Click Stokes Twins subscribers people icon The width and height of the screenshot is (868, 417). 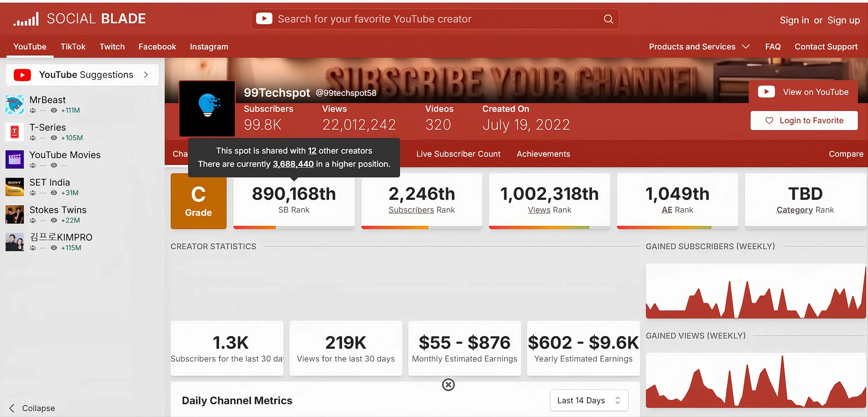pos(33,220)
